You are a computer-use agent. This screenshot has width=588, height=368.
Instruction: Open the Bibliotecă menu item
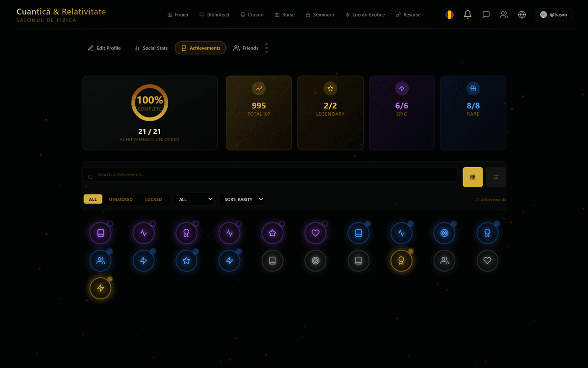[x=214, y=15]
